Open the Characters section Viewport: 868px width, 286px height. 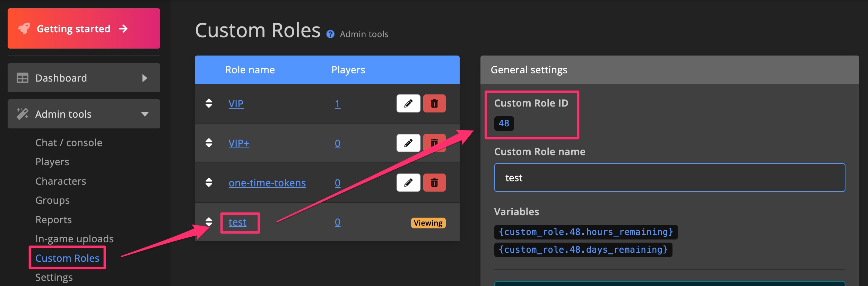coord(61,181)
